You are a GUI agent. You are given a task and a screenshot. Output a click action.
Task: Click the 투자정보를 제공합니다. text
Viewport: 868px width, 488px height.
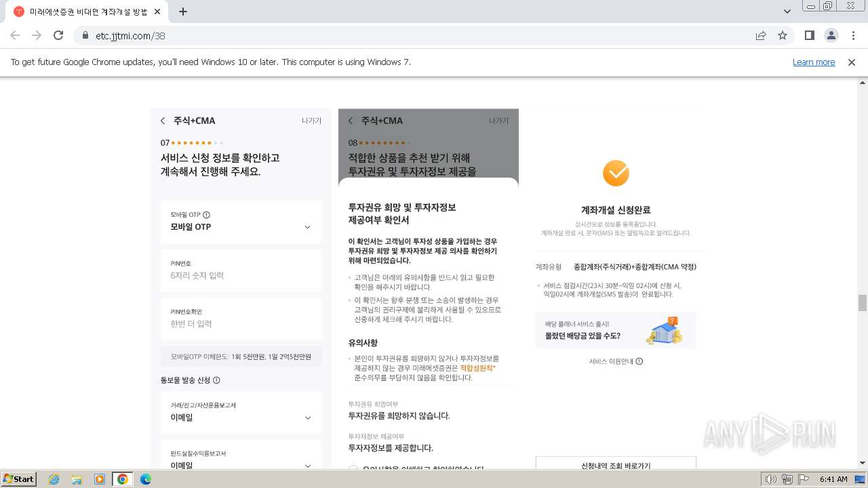[391, 448]
